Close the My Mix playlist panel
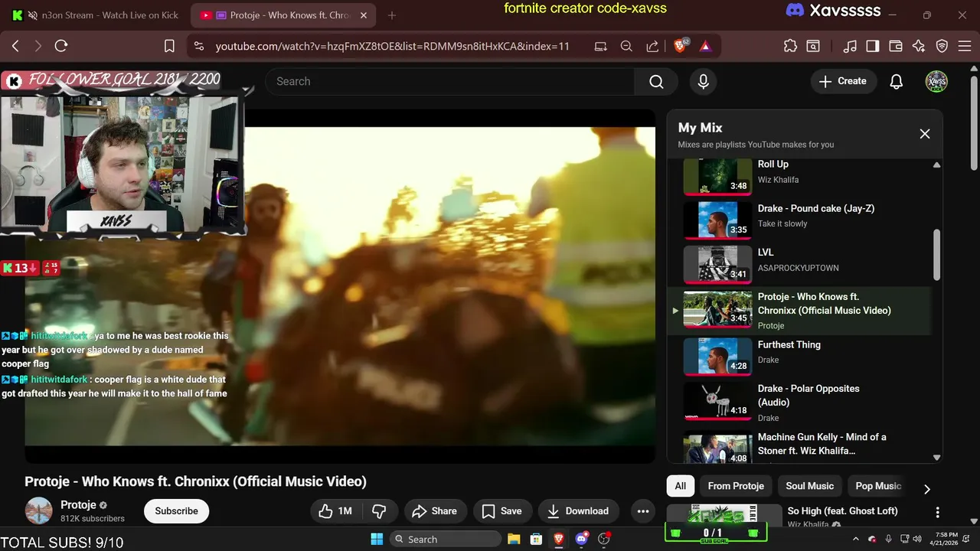Screen dimensions: 980x551 (x=925, y=134)
